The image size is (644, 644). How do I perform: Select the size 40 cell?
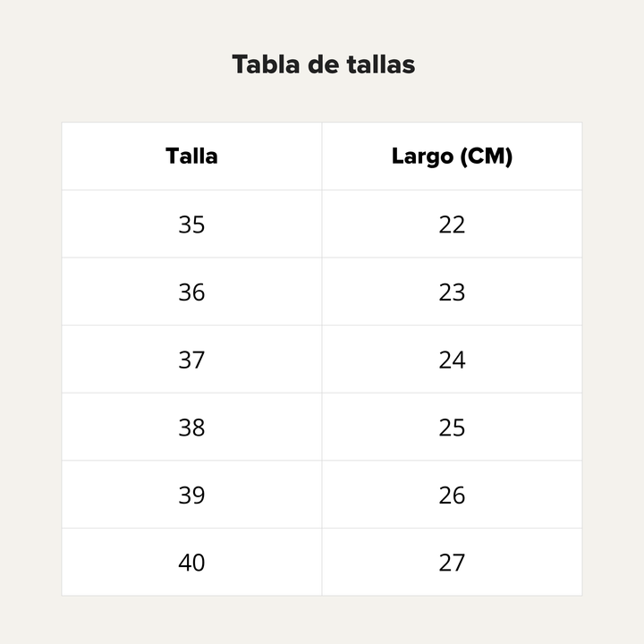[191, 562]
